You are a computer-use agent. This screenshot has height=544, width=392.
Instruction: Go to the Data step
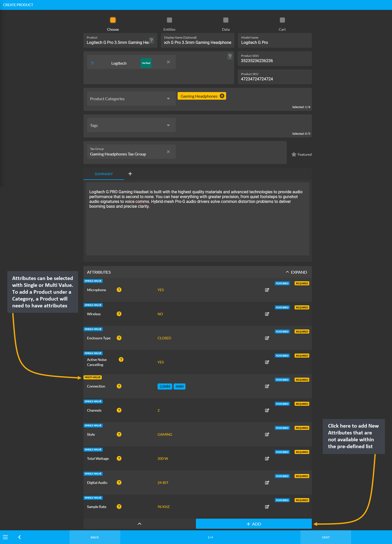(226, 24)
